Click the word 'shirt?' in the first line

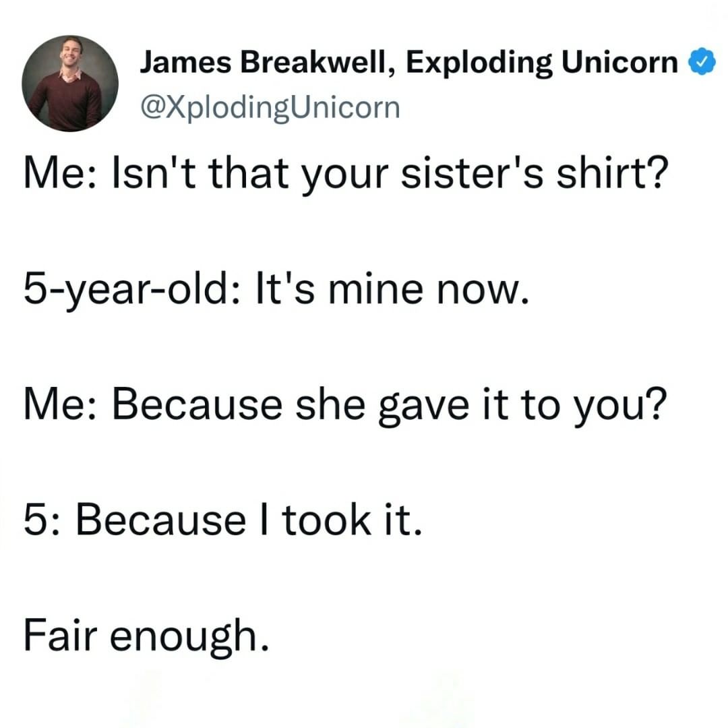pos(612,172)
